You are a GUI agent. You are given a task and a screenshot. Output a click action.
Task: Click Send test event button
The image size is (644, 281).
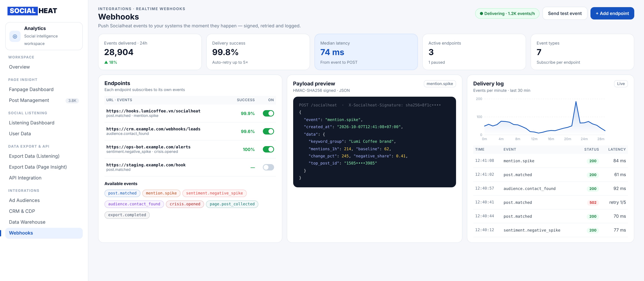(564, 13)
